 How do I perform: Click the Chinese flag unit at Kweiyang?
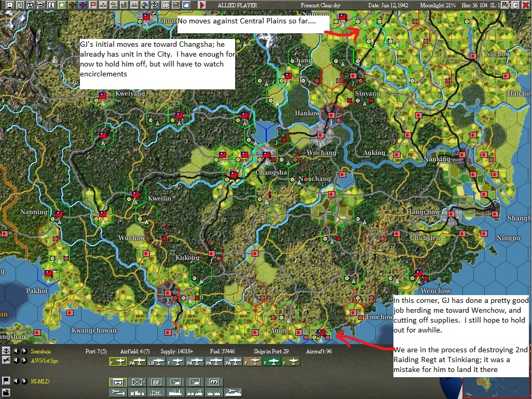(x=102, y=97)
